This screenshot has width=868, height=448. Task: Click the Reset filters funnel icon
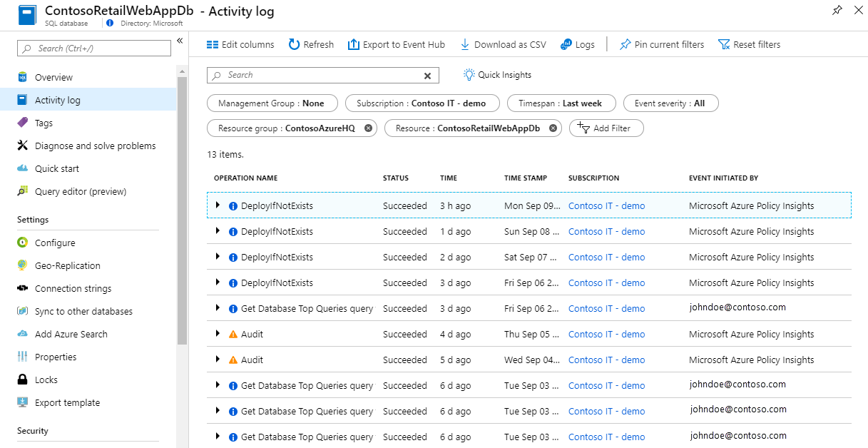724,44
